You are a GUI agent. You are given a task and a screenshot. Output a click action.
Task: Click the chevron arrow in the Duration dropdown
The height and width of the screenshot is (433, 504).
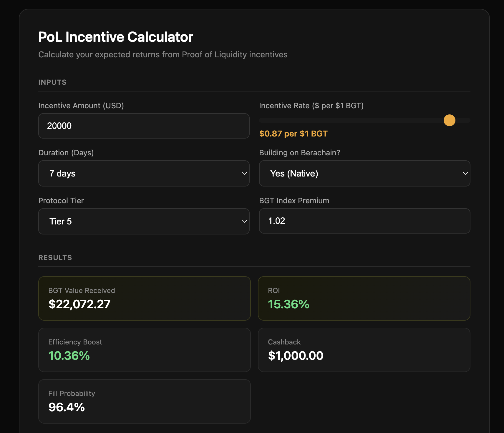(244, 174)
